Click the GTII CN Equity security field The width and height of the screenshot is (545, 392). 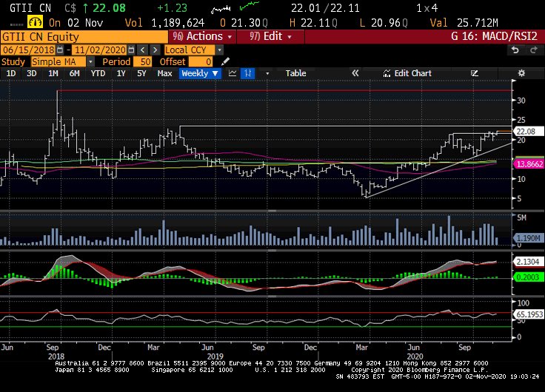84,37
